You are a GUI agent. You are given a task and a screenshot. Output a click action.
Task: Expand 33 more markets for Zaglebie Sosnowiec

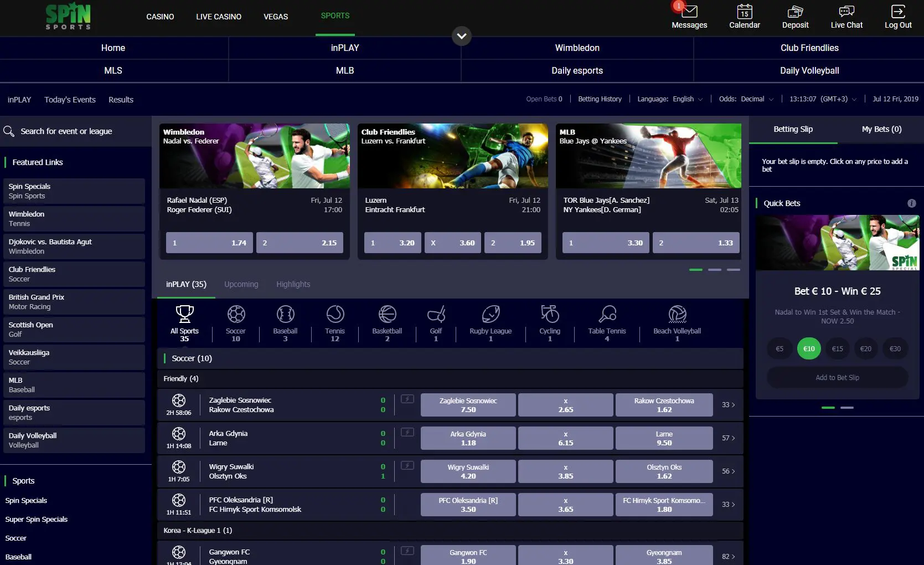[728, 405]
